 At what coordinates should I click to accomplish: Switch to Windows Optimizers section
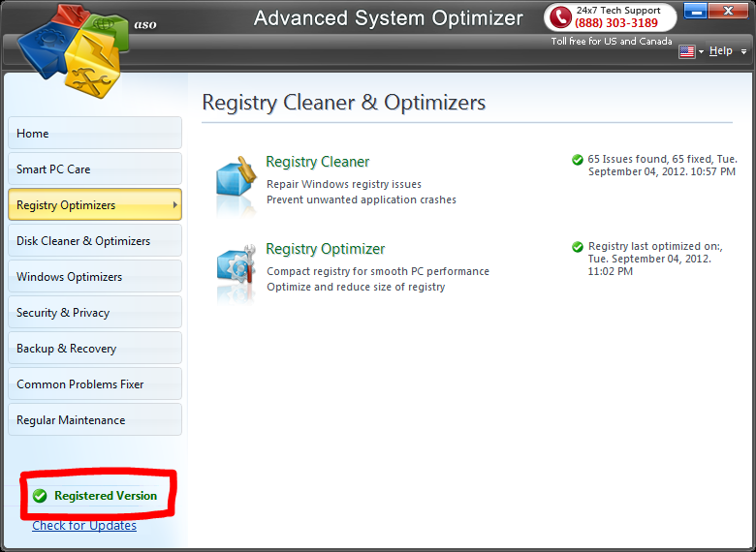click(x=95, y=276)
